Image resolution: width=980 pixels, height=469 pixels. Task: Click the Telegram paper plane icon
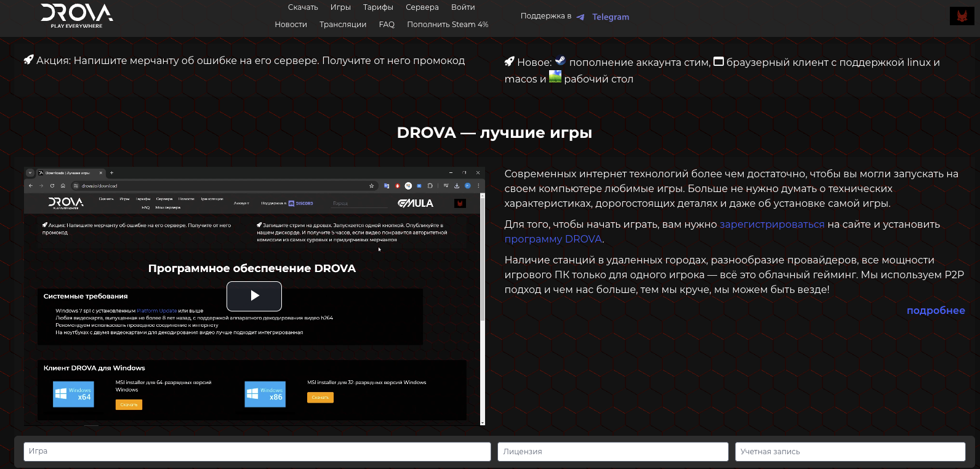(580, 17)
